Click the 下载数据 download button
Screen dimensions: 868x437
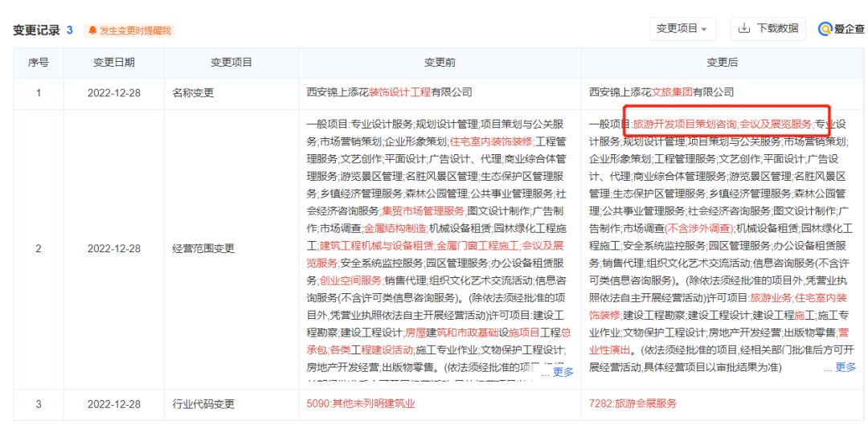coord(768,29)
